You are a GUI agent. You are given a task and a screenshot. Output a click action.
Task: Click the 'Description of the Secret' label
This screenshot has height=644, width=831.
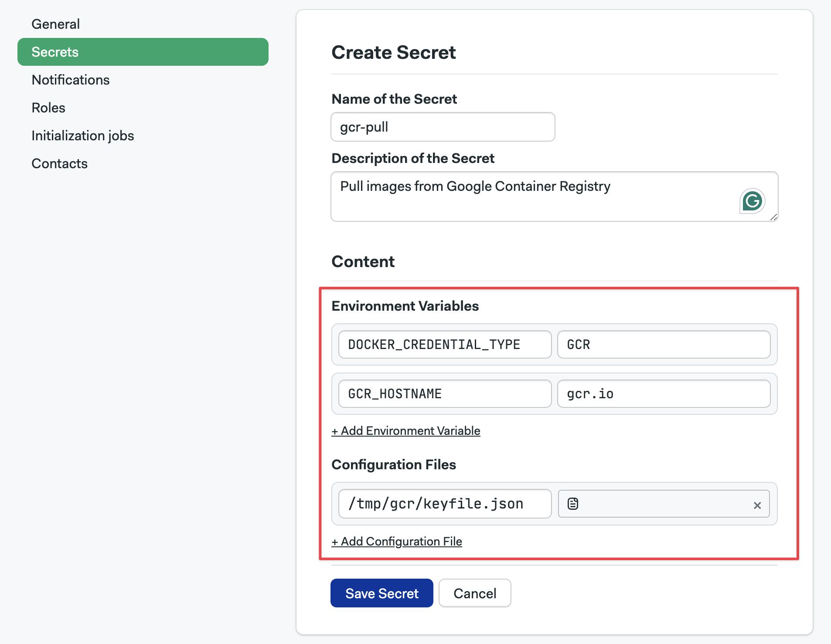[x=413, y=158]
